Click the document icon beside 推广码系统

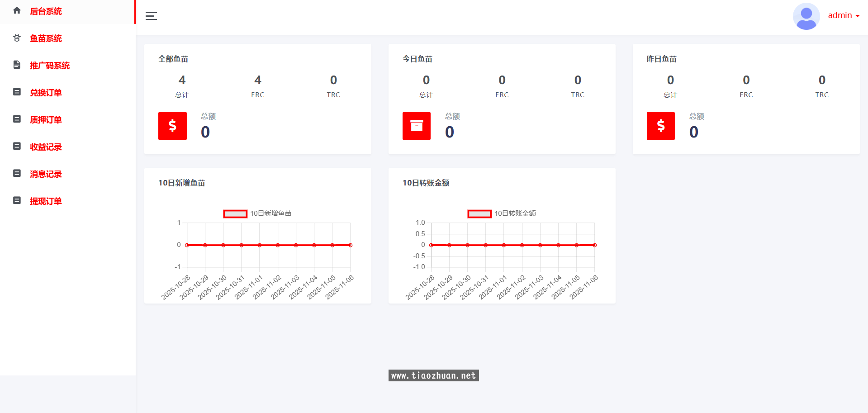pos(17,65)
